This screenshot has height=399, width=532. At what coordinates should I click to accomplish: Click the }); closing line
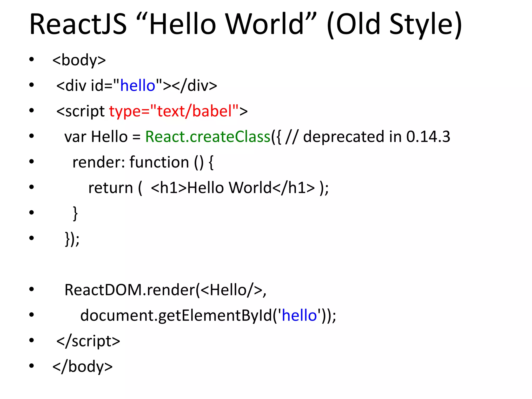(x=72, y=238)
